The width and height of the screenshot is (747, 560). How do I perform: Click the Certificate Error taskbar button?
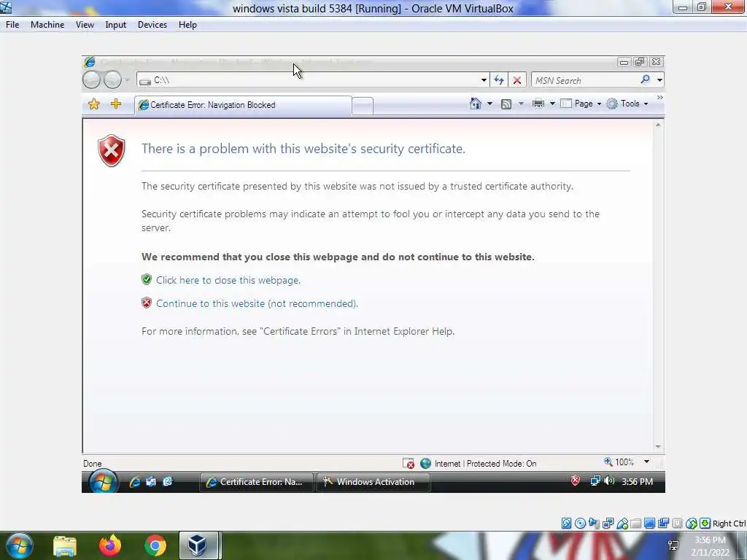click(x=256, y=482)
